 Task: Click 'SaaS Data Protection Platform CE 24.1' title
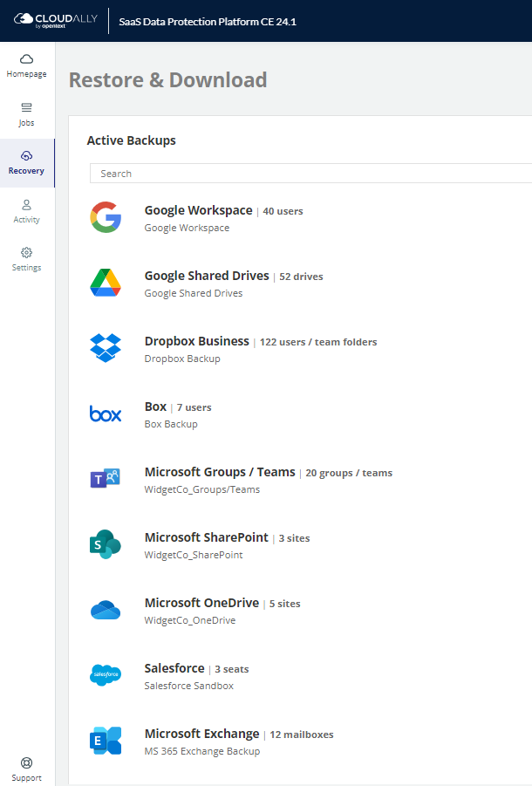208,22
